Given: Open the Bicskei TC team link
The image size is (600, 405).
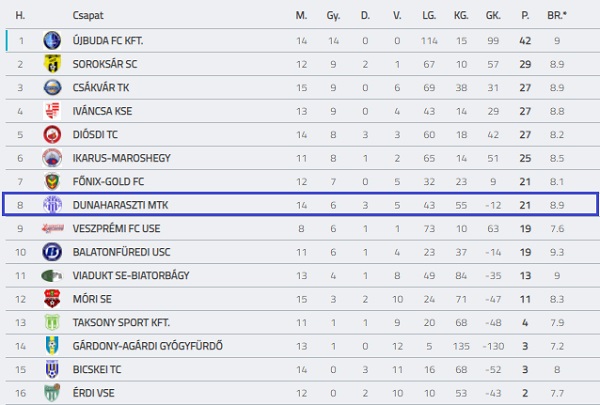Looking at the screenshot, I should coord(98,369).
